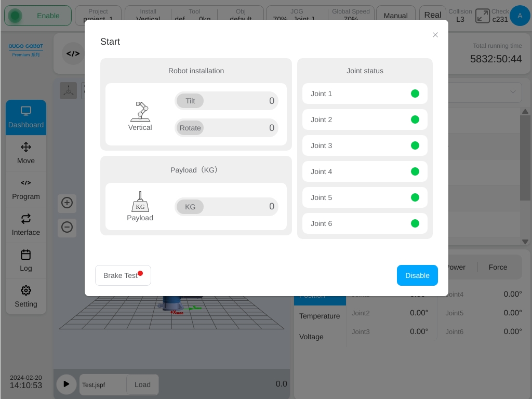The image size is (532, 399).
Task: Click the scrollbar down arrow at right
Action: click(525, 242)
